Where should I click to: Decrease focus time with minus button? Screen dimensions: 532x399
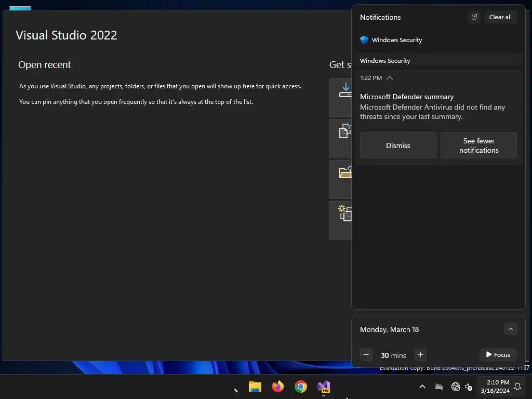(366, 355)
